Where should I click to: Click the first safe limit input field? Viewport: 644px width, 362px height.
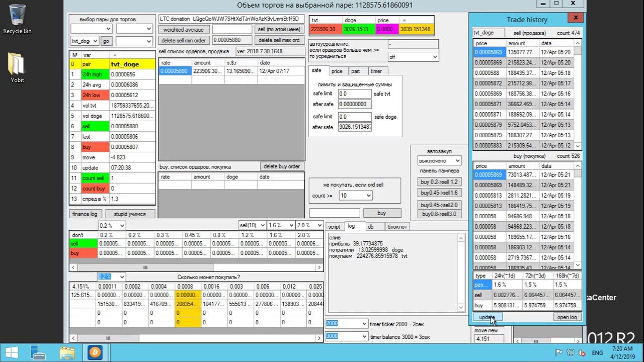tap(355, 94)
